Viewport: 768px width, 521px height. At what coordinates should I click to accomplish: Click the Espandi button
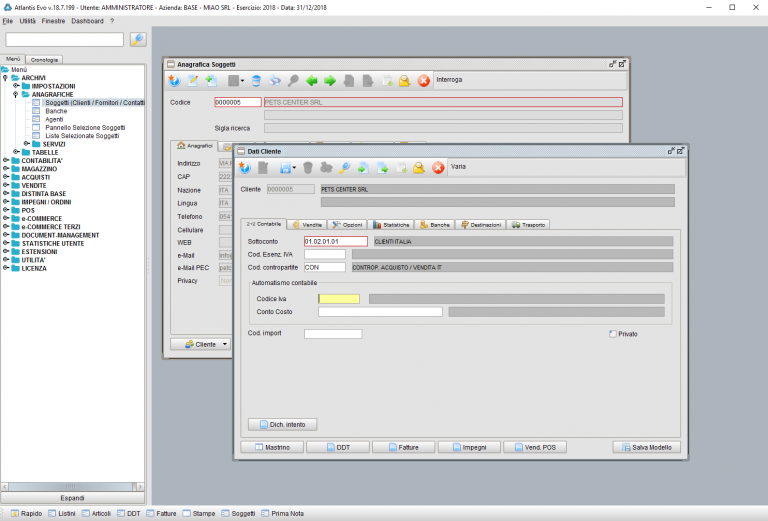coord(72,498)
